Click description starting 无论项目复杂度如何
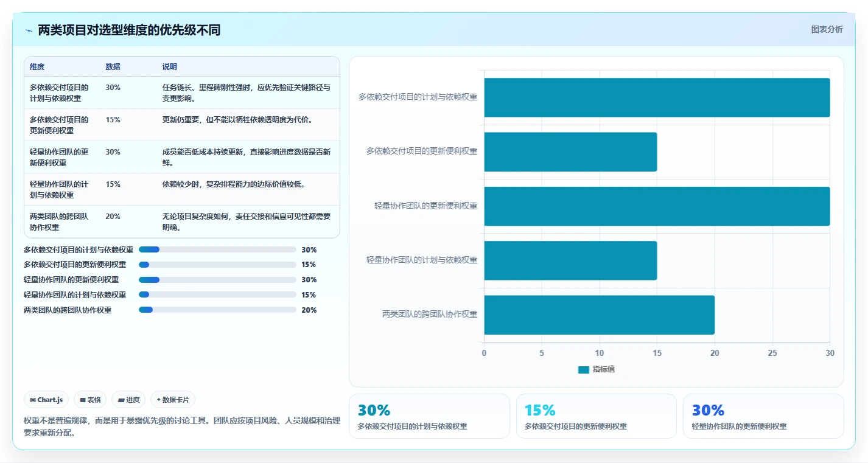Image resolution: width=868 pixels, height=463 pixels. pyautogui.click(x=247, y=221)
